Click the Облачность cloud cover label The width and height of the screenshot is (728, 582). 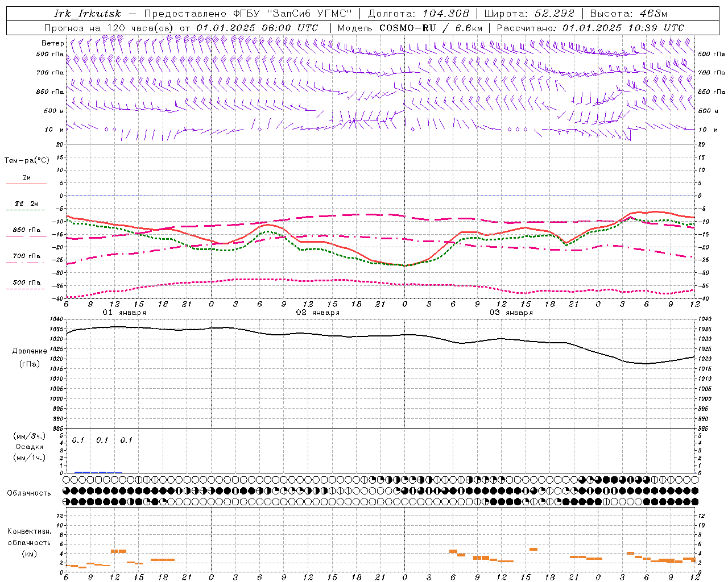click(x=29, y=493)
